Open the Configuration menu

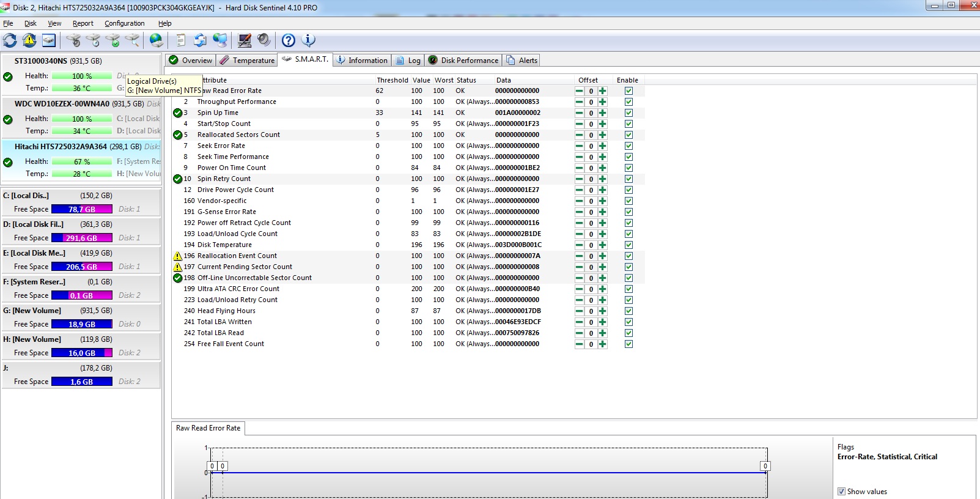point(125,23)
